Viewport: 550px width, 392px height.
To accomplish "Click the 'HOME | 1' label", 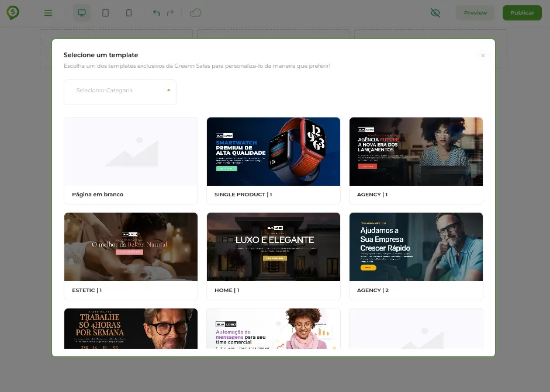I will click(227, 290).
